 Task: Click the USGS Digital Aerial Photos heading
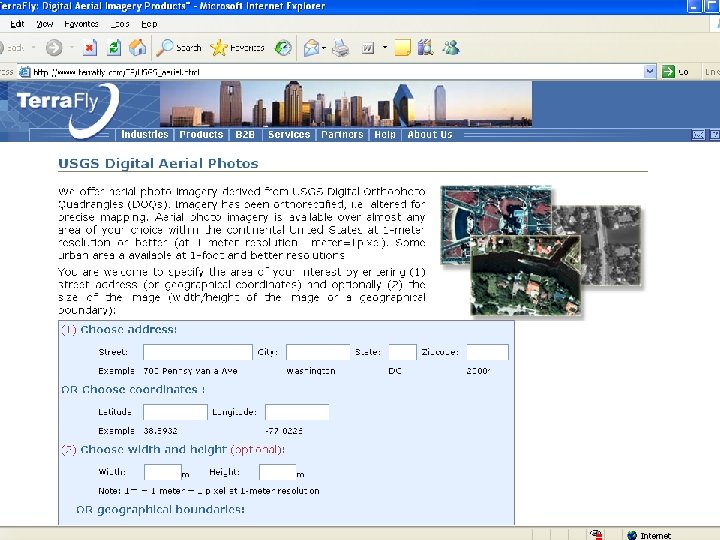(158, 163)
